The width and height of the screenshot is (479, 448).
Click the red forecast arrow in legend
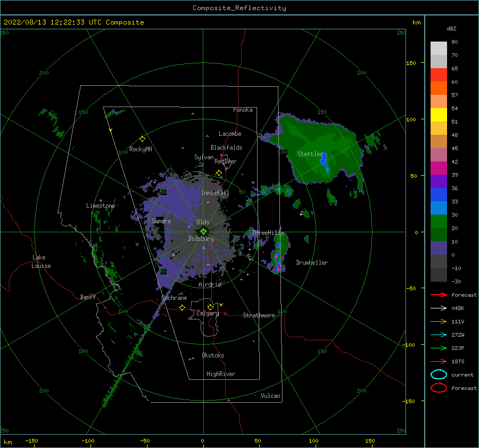439,295
